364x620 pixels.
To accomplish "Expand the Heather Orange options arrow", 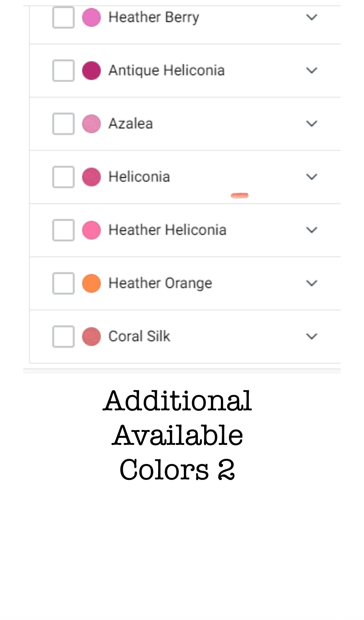I will pyautogui.click(x=311, y=283).
